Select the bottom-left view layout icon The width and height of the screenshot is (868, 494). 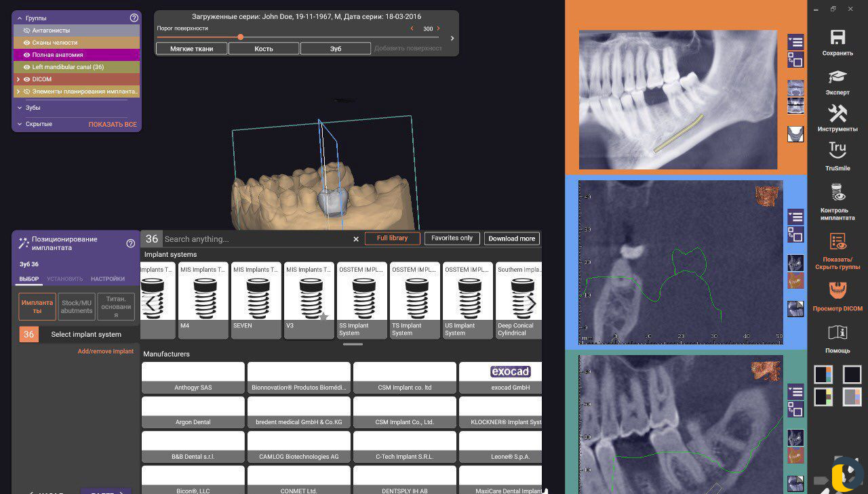tap(823, 397)
